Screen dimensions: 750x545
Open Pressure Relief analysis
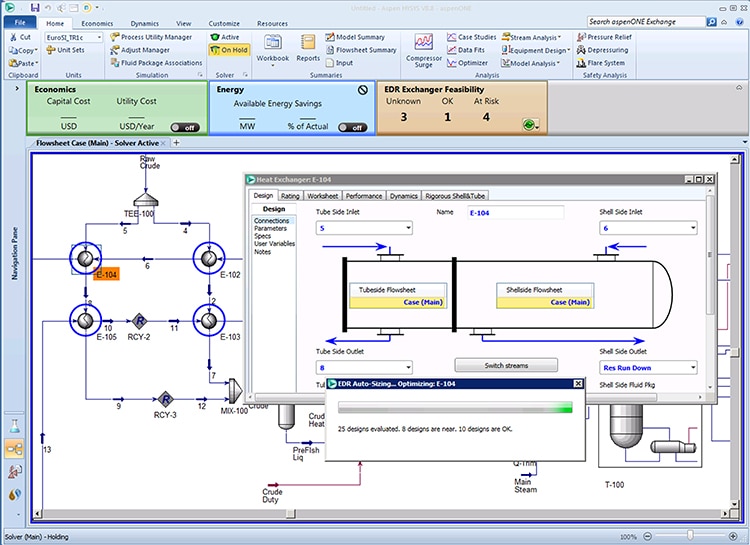tap(604, 37)
